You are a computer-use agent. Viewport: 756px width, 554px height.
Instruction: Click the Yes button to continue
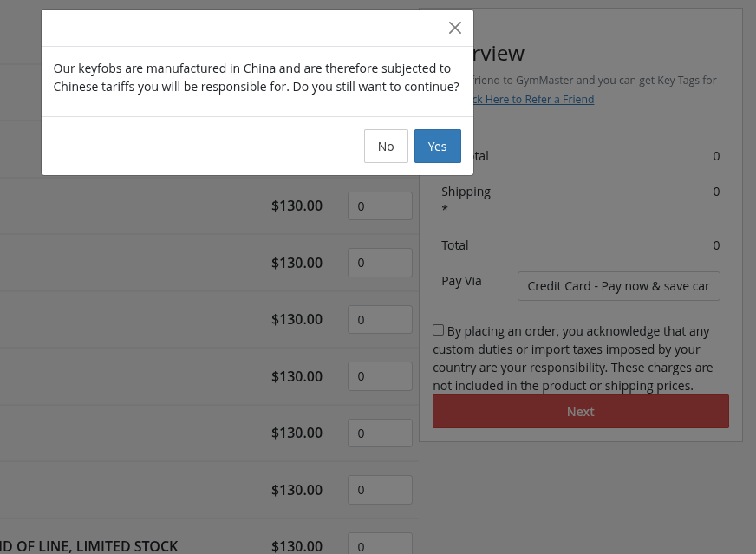[437, 146]
